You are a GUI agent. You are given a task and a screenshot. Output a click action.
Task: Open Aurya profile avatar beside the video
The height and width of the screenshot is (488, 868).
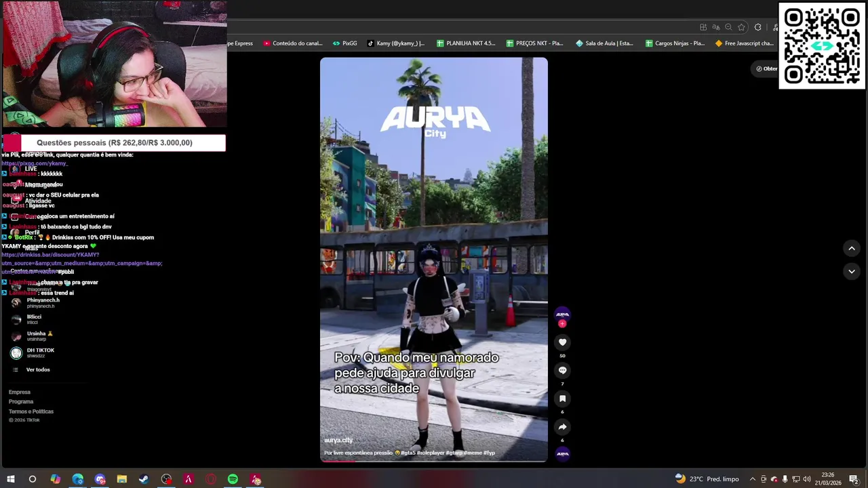[562, 314]
